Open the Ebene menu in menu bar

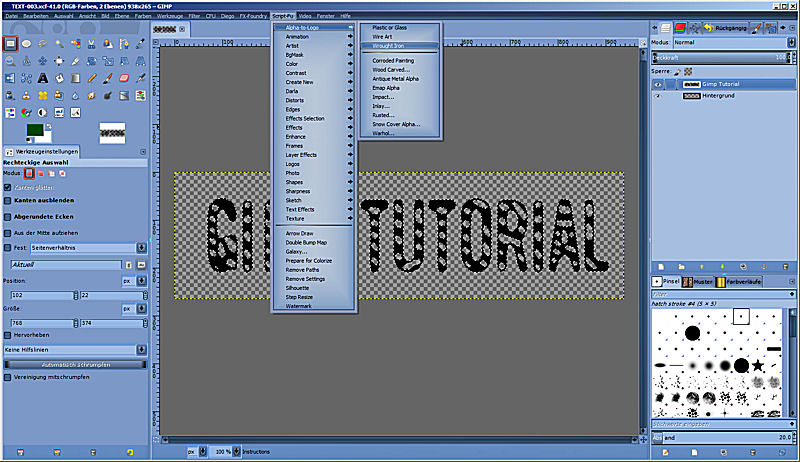coord(122,16)
